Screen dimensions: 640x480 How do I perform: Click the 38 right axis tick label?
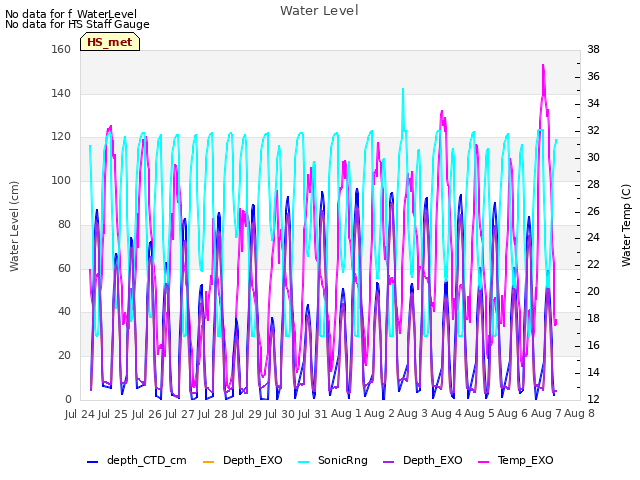(x=593, y=49)
